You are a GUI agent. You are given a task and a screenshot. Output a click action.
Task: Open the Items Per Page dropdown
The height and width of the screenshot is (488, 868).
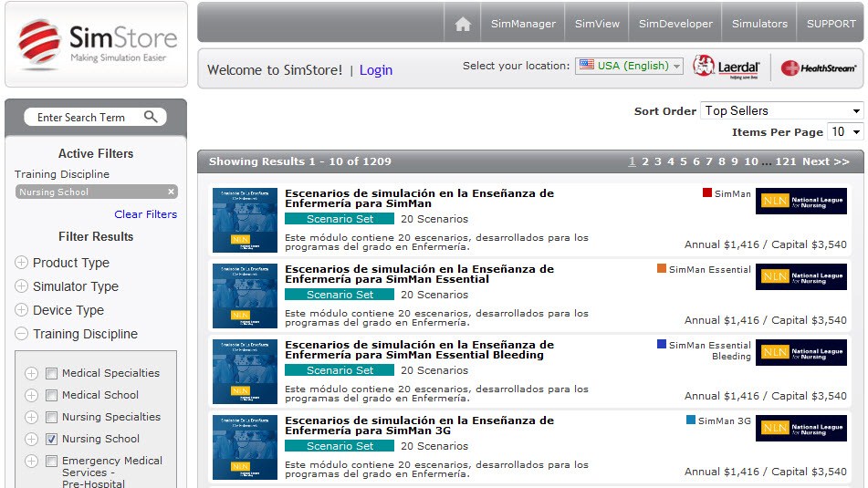845,131
